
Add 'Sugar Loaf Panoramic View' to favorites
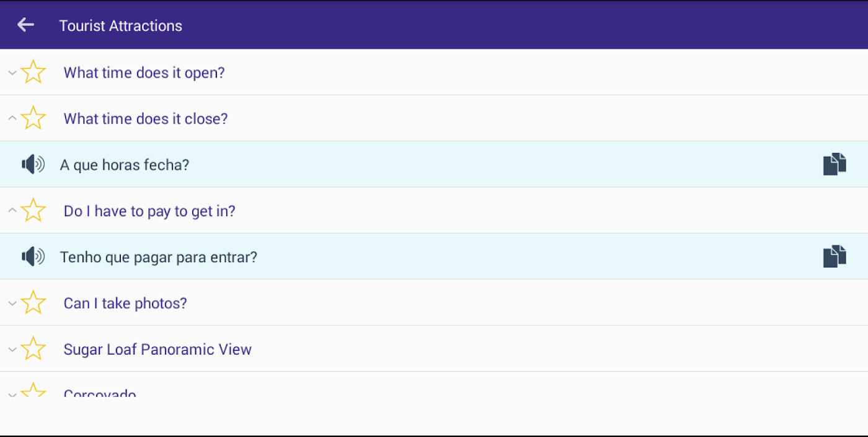[x=33, y=349]
